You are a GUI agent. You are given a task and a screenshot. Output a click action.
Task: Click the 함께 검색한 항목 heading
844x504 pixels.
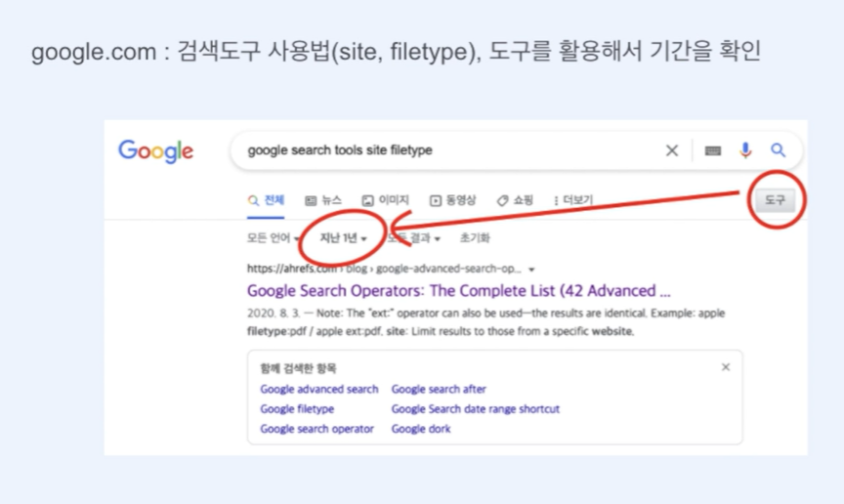point(298,368)
